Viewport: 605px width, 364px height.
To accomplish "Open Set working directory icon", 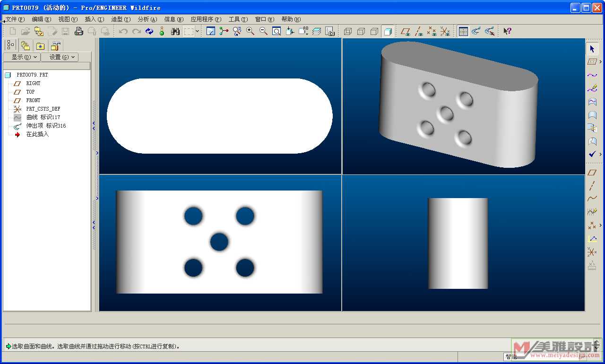I will 39,31.
